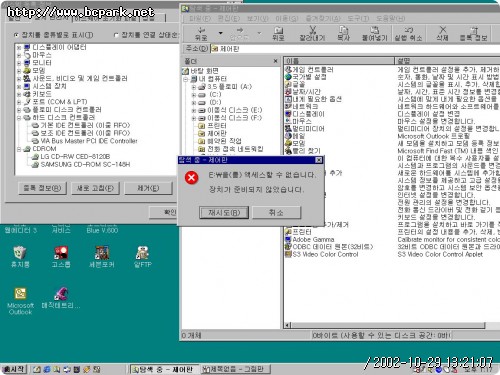This screenshot has height=375, width=500.
Task: Click the 취소 button in error dialog
Action: (x=276, y=212)
